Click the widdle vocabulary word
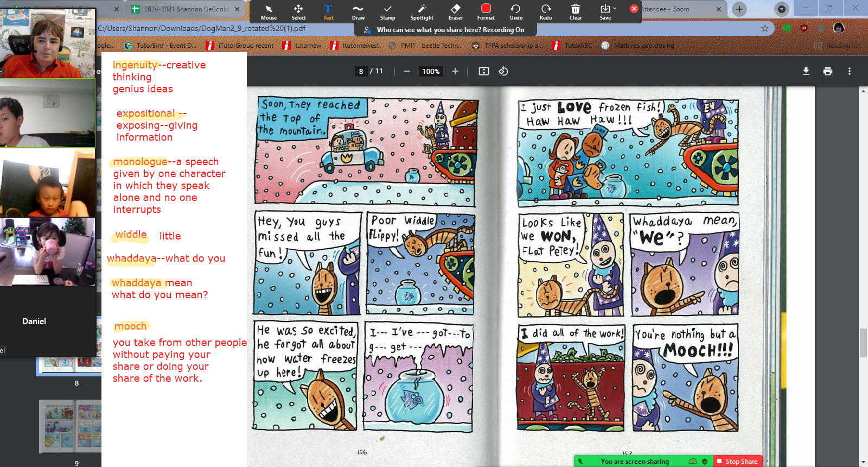The width and height of the screenshot is (868, 467). [x=131, y=235]
